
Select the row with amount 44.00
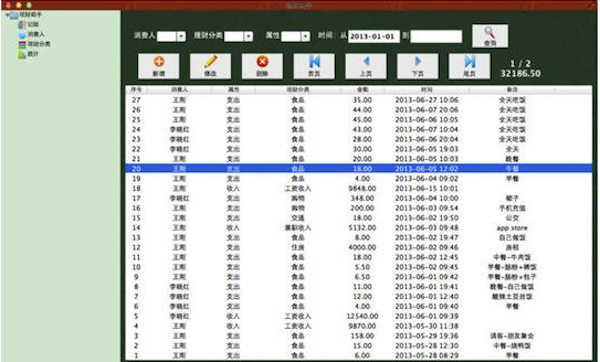359,110
